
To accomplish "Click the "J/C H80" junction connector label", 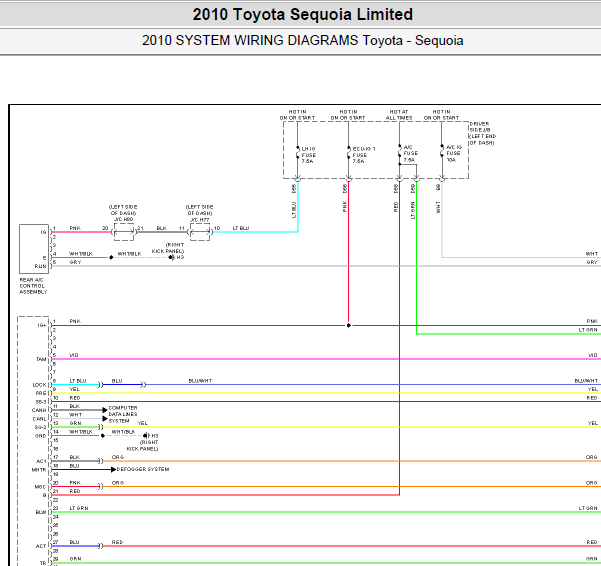I will [x=123, y=220].
